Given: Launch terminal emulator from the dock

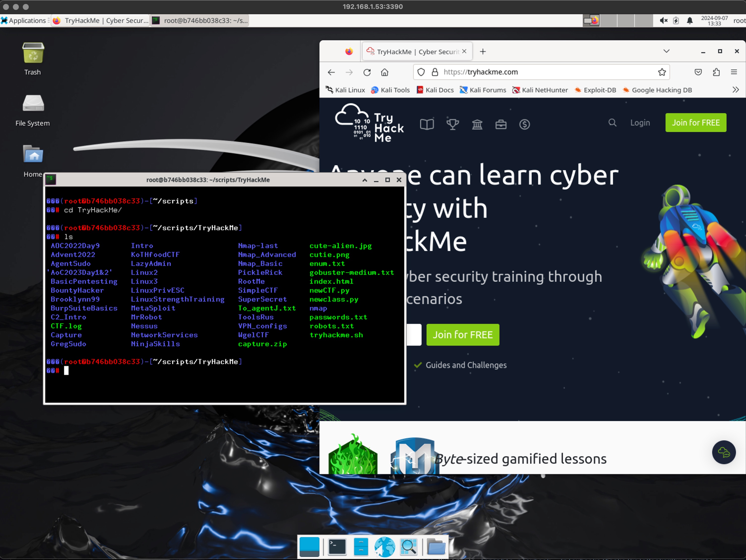Looking at the screenshot, I should (x=337, y=547).
